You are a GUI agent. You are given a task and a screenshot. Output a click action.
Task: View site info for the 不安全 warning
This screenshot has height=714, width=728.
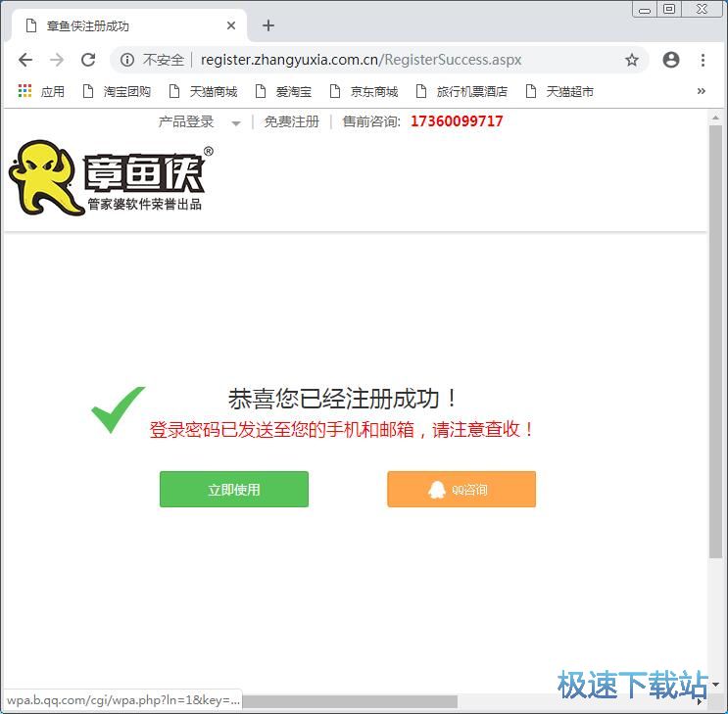point(152,60)
